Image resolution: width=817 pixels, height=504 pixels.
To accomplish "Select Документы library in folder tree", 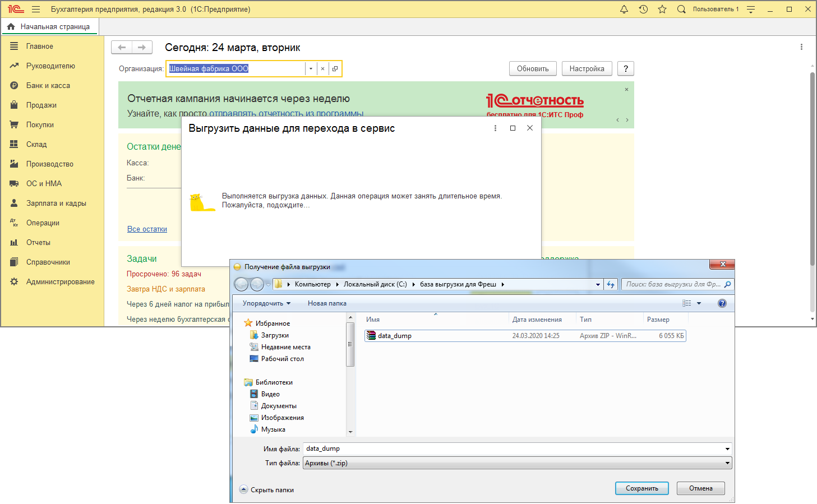I will point(279,406).
